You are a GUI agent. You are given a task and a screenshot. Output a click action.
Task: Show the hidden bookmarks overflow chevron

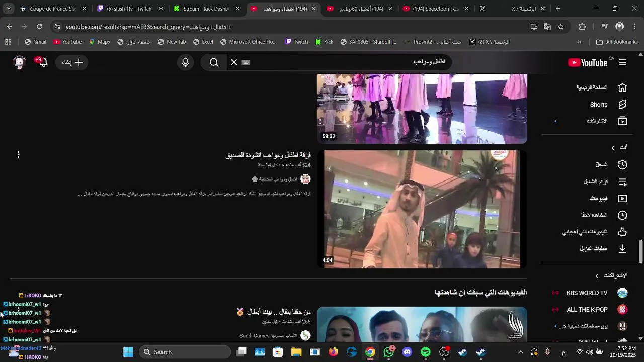(x=579, y=42)
